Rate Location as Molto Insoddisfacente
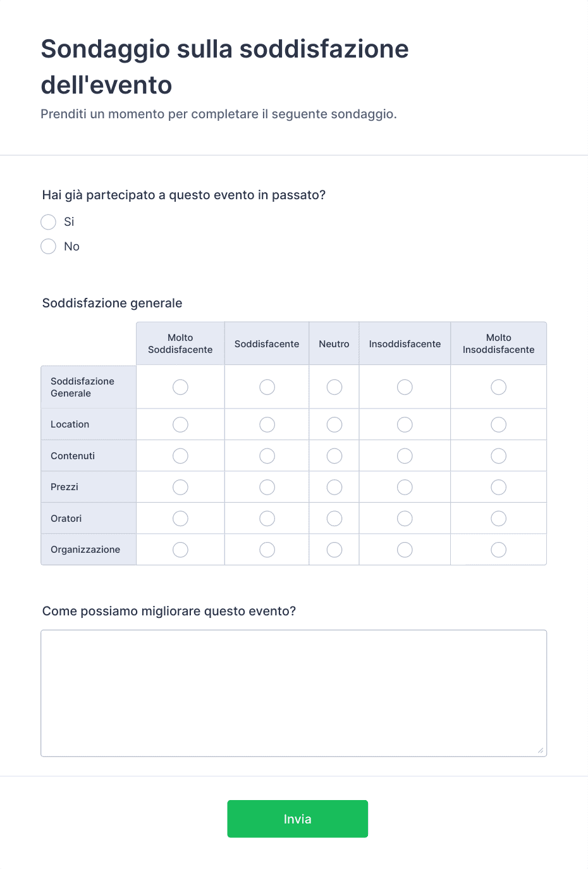This screenshot has width=588, height=869. (x=499, y=425)
